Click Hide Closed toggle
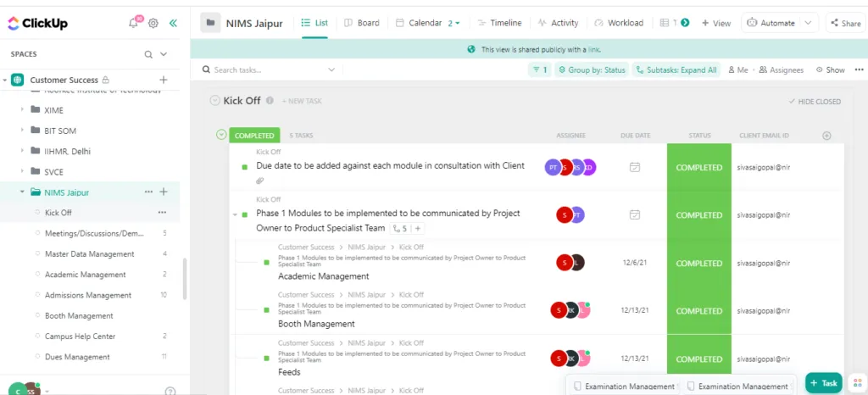 pyautogui.click(x=815, y=101)
